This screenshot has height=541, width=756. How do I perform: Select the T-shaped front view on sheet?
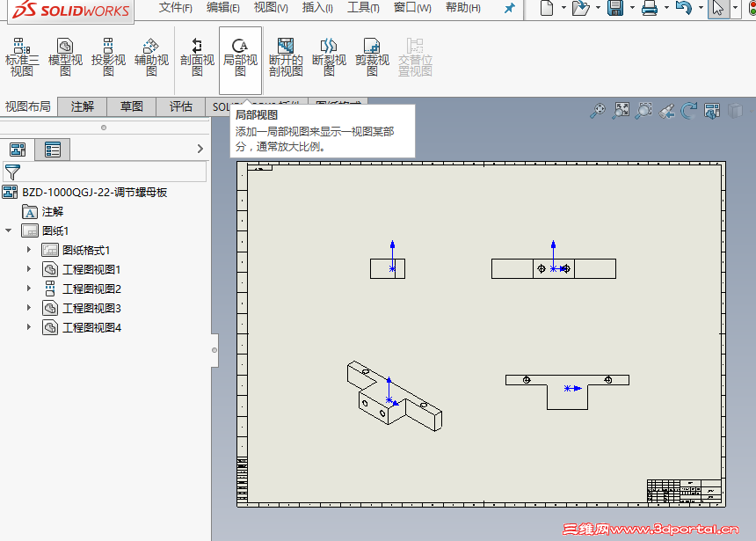567,392
